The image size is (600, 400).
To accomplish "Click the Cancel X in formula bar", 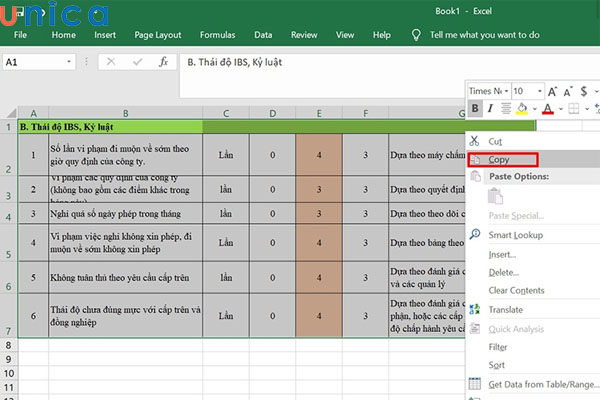I will pos(110,63).
